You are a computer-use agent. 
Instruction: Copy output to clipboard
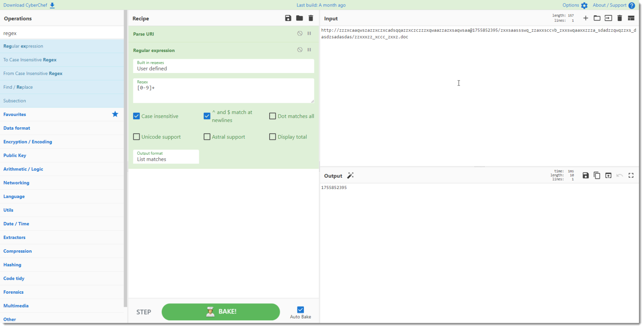click(x=597, y=176)
